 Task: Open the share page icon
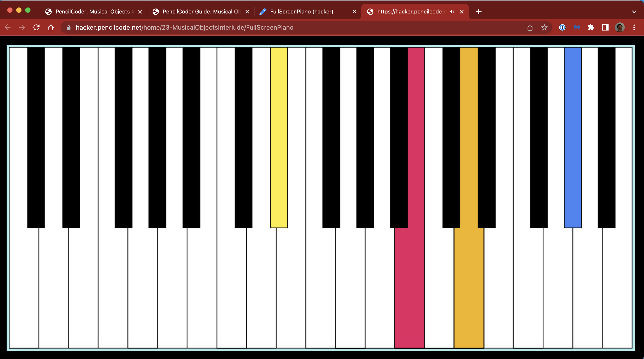coord(530,28)
